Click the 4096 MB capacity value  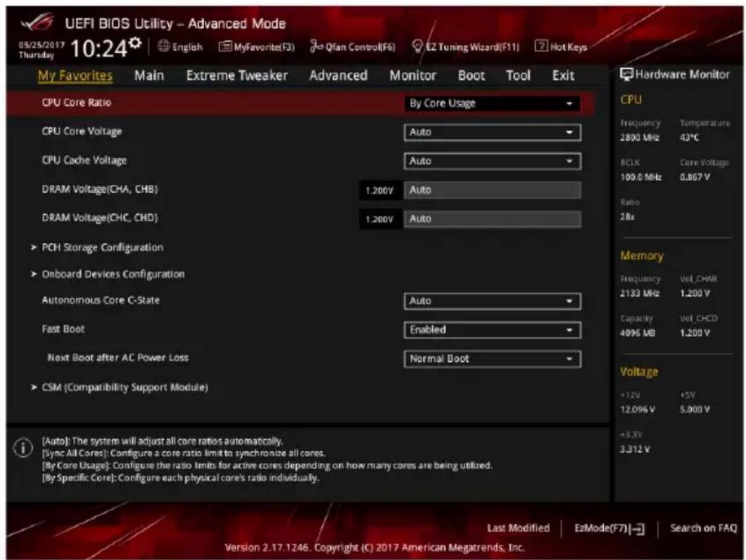coord(638,333)
